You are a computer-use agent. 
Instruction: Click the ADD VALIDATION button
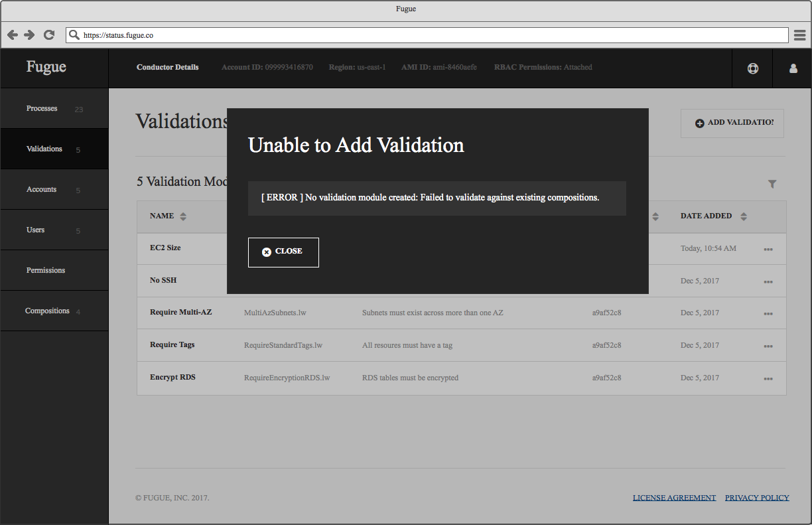732,123
